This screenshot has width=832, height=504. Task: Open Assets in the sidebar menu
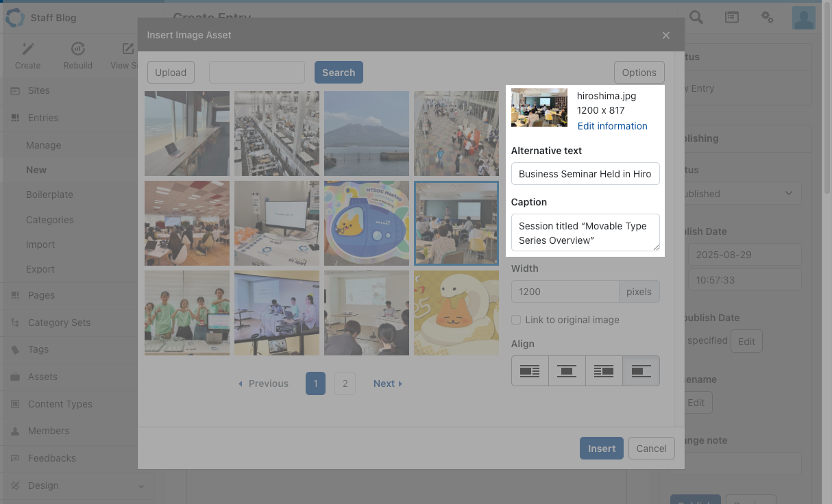coord(42,377)
